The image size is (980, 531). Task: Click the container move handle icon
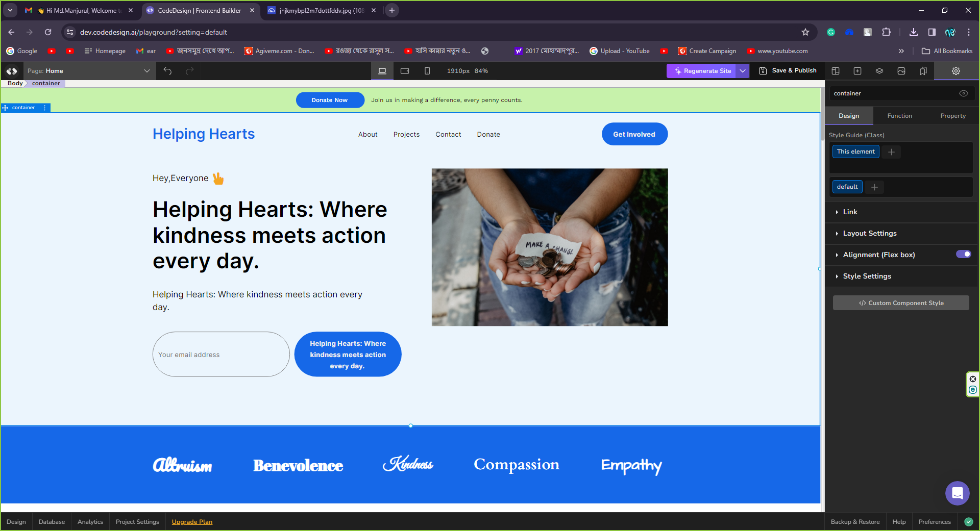6,108
